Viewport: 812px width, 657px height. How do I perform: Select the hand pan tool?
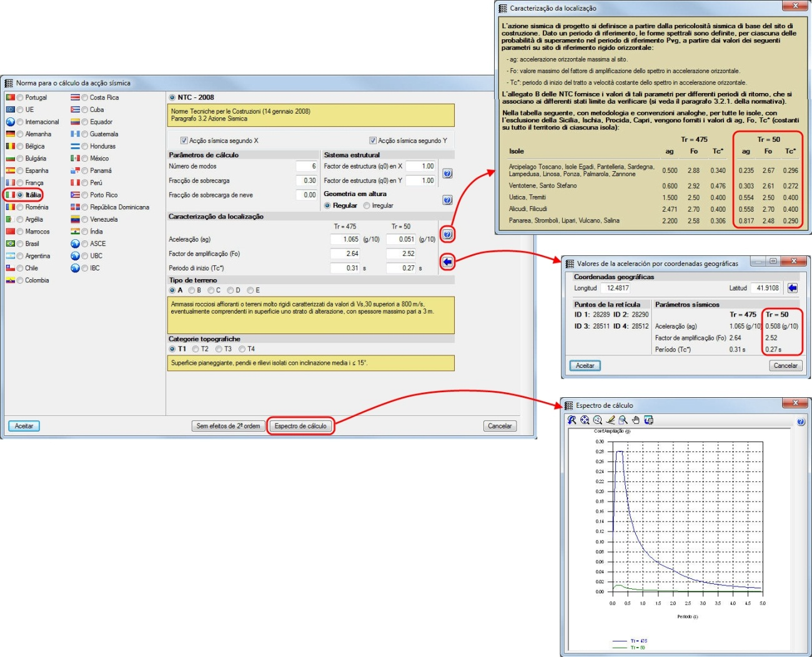tap(636, 420)
